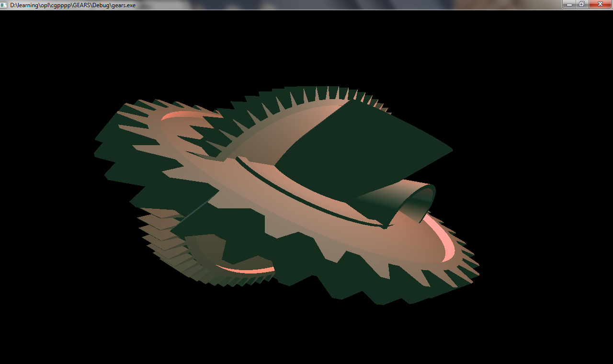Click the gears.exe application icon in the title bar
Screen dimensions: 613x364
(4, 4)
